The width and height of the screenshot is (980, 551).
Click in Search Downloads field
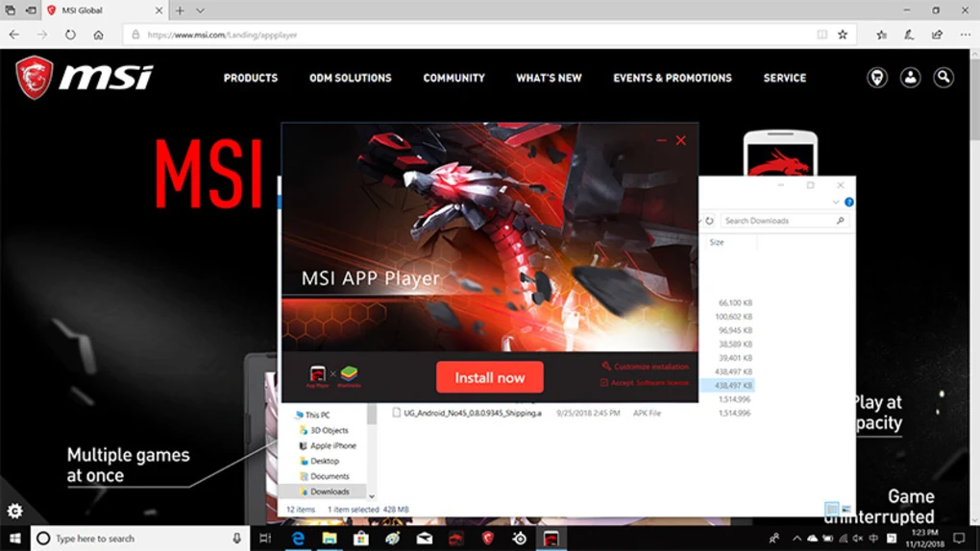click(784, 221)
